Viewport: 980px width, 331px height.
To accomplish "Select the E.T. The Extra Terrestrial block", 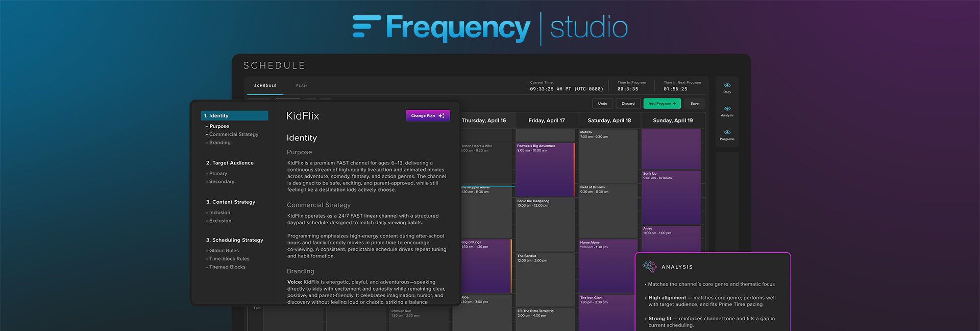I will point(545,319).
